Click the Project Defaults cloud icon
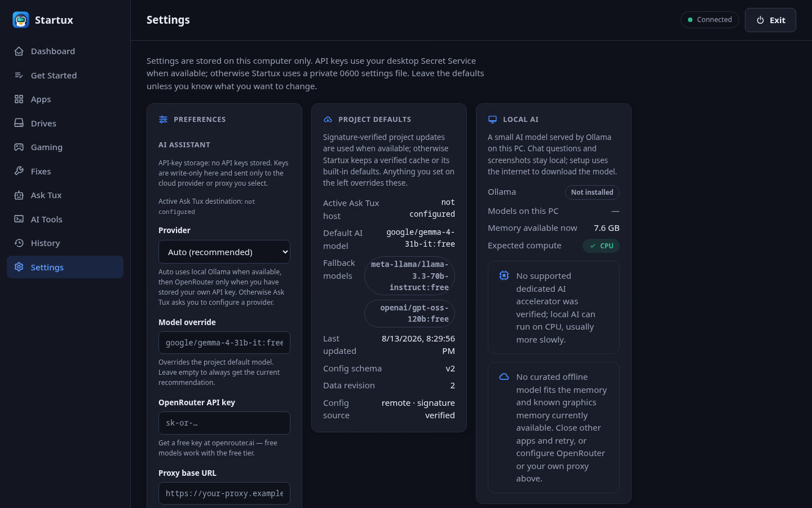This screenshot has width=812, height=508. pyautogui.click(x=328, y=120)
